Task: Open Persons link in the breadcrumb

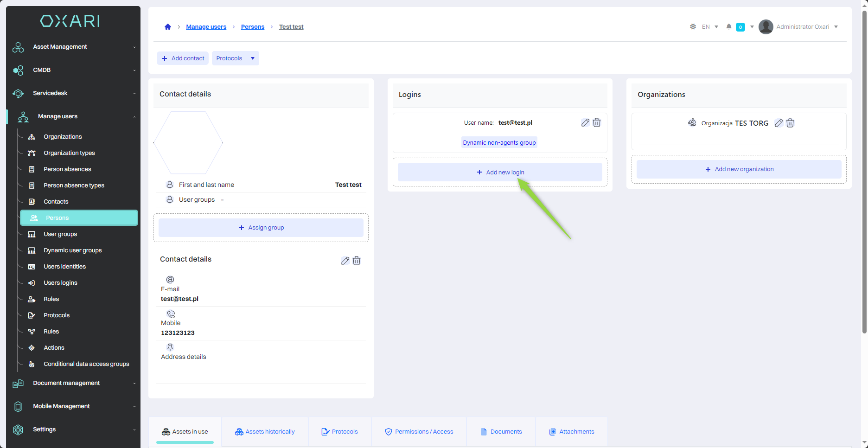Action: point(253,27)
